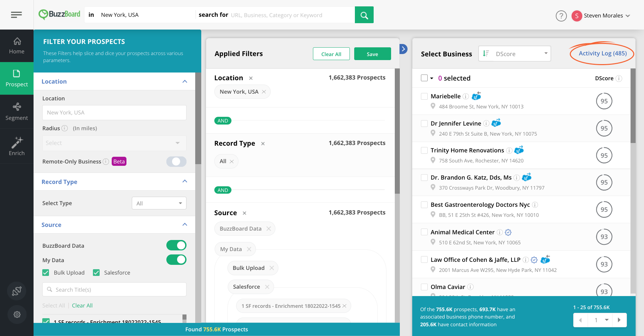644x336 pixels.
Task: Open the DScore sort dropdown
Action: point(515,54)
